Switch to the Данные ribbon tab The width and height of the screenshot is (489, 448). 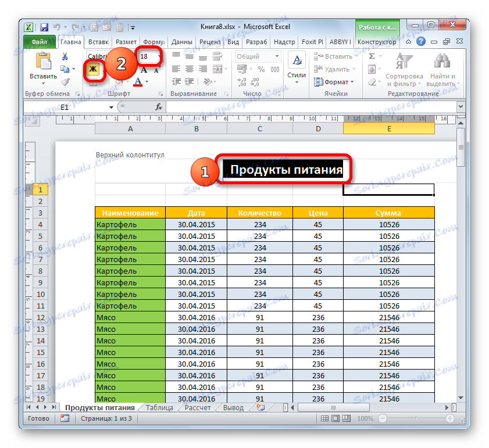[181, 42]
